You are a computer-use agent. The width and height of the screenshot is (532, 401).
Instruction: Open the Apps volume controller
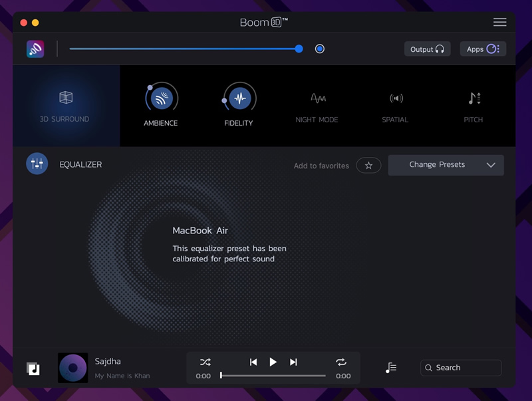[x=483, y=49]
